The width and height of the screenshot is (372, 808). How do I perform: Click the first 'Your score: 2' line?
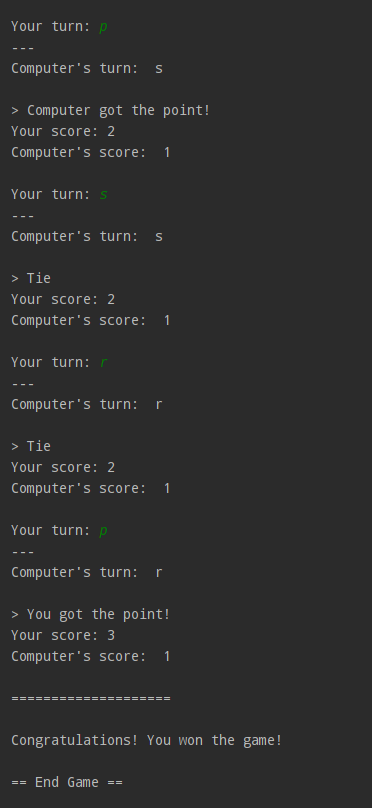[x=63, y=131]
